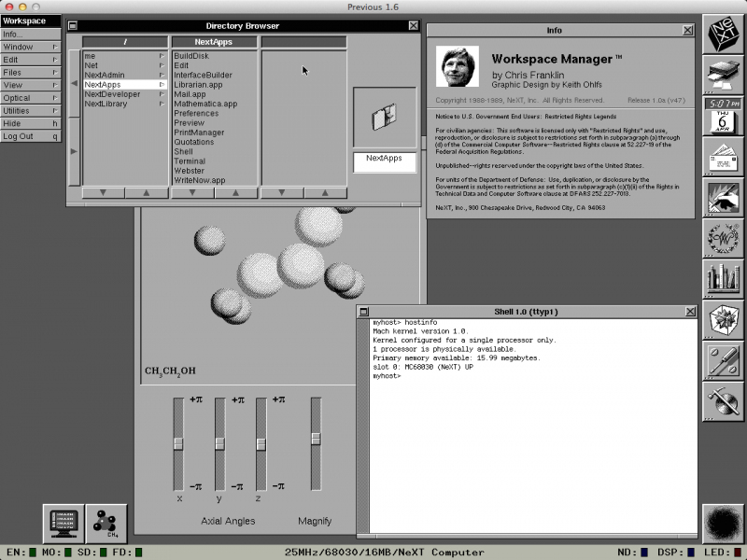The image size is (747, 560).
Task: Expand the NextDeveloper directory
Action: [123, 94]
